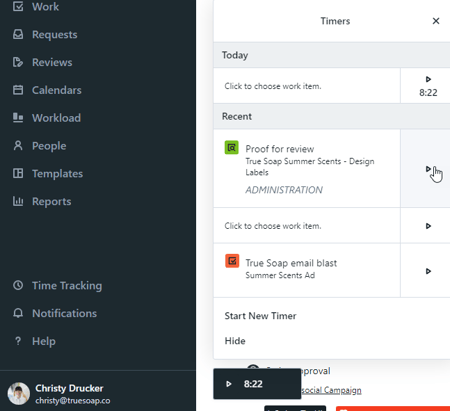Start the Today timer showing 8:22
The width and height of the screenshot is (450, 411).
point(428,79)
